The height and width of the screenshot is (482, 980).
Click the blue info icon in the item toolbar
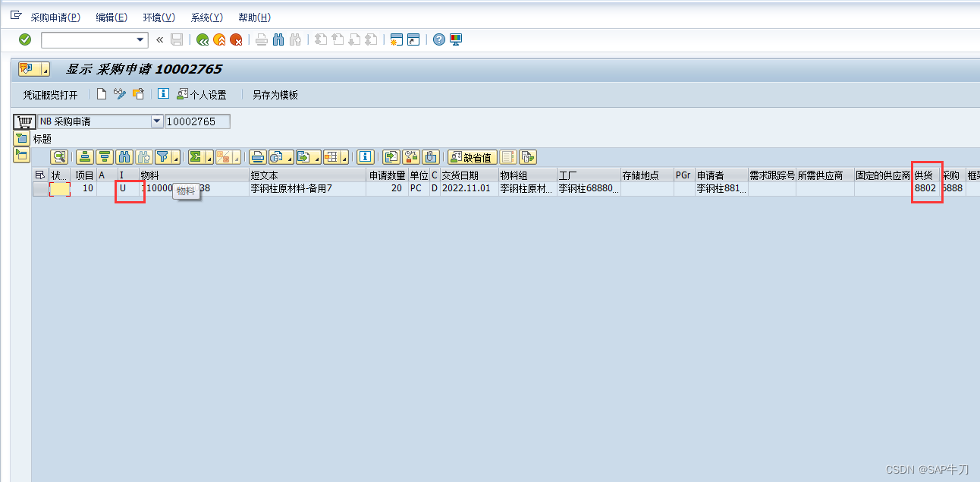pyautogui.click(x=366, y=157)
